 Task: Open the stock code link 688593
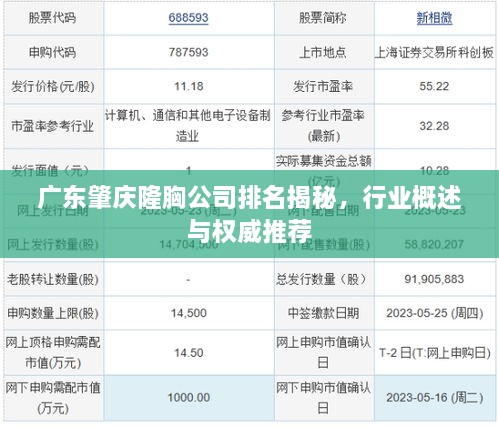[x=188, y=18]
